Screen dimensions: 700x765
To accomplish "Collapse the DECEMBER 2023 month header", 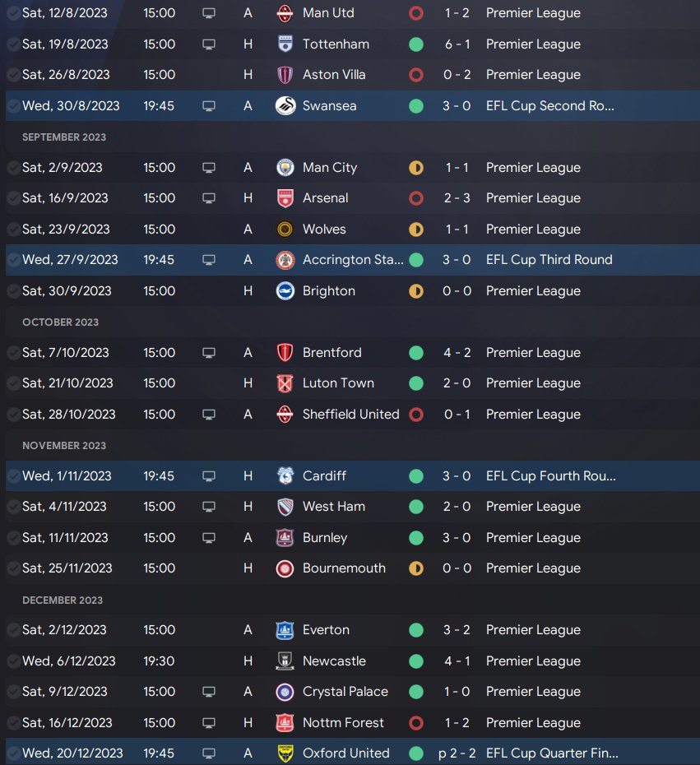I will pyautogui.click(x=63, y=600).
